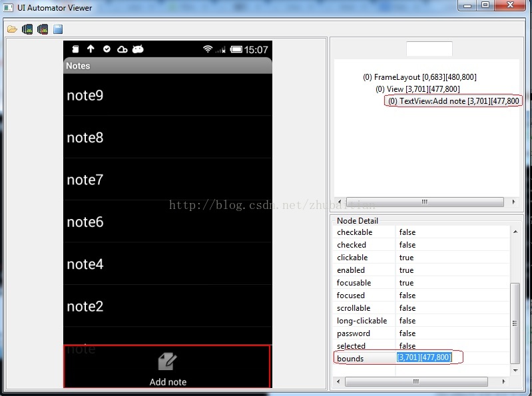The width and height of the screenshot is (532, 396).
Task: Click the enabled property name
Action: pyautogui.click(x=351, y=270)
